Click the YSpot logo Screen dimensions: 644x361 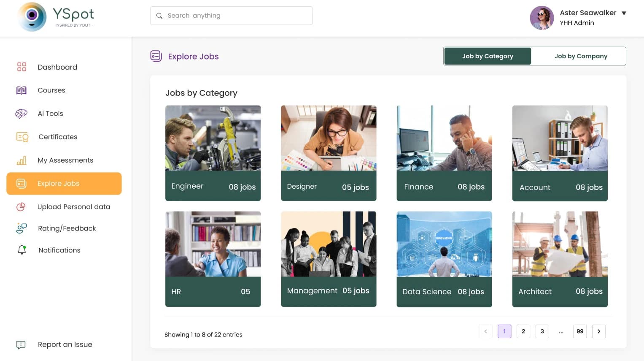point(56,17)
